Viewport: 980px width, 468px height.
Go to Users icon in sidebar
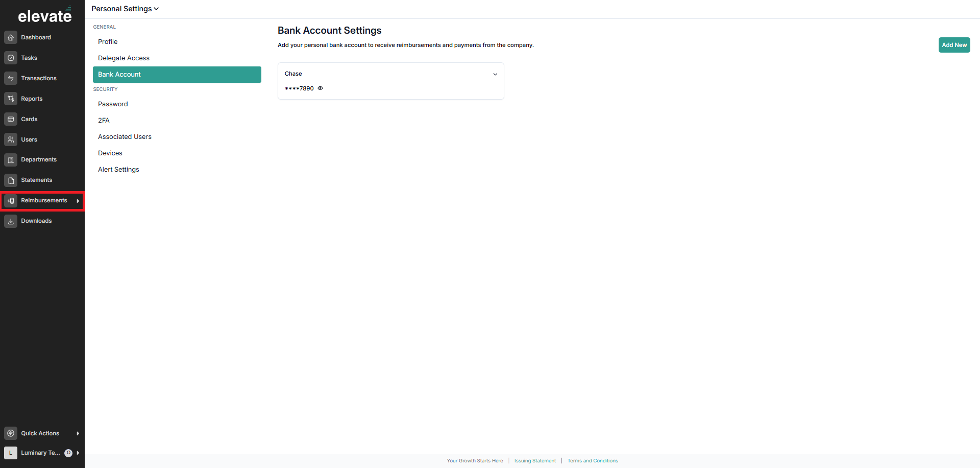coord(11,139)
